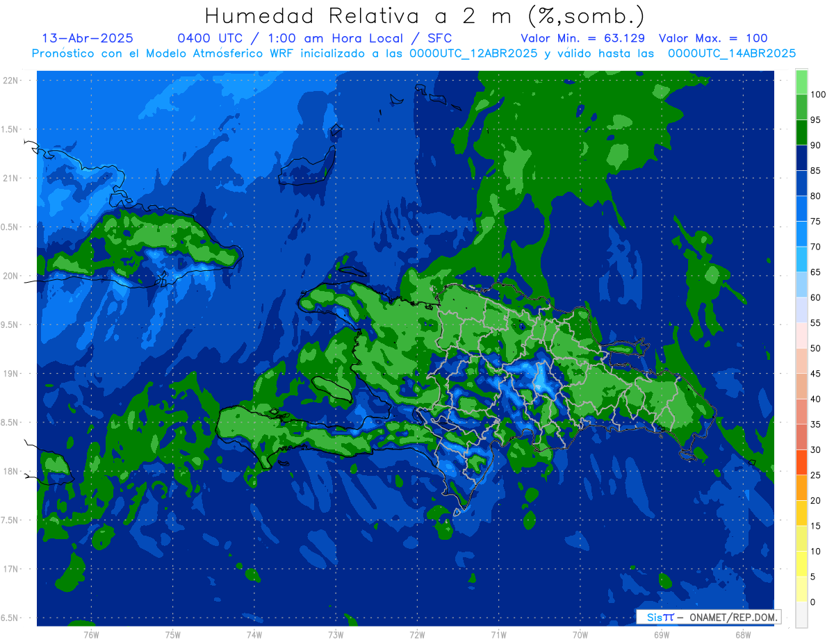The width and height of the screenshot is (834, 644).
Task: Pick the legend color between 95 and 100
Action: click(801, 107)
